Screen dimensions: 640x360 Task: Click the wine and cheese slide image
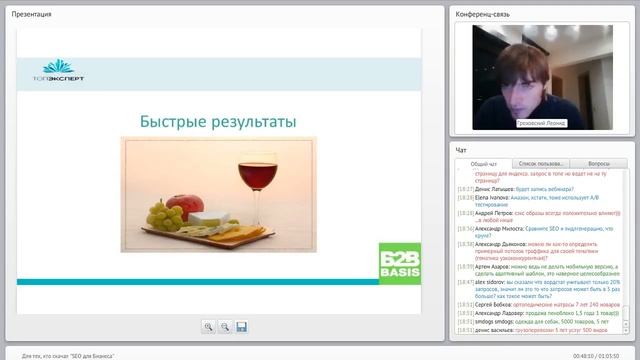tap(218, 194)
